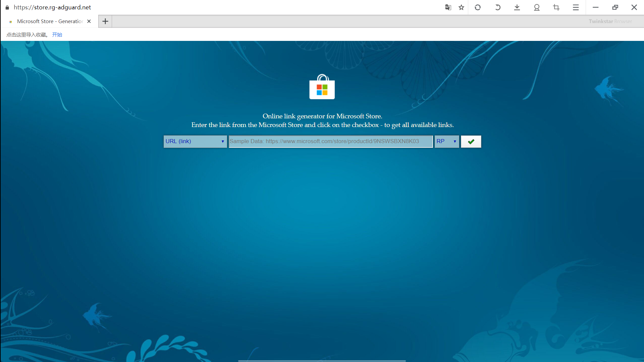This screenshot has width=644, height=362.
Task: Bookmark this page with the star icon
Action: pos(461,7)
